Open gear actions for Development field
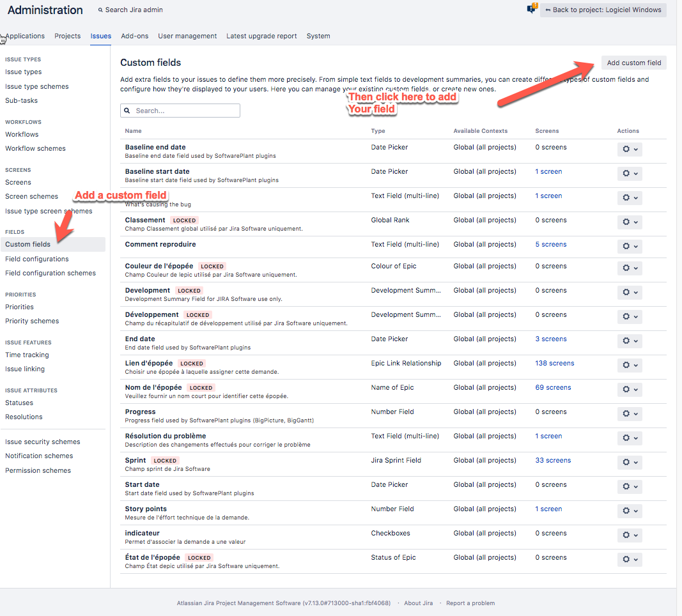This screenshot has width=682, height=616. pyautogui.click(x=630, y=292)
